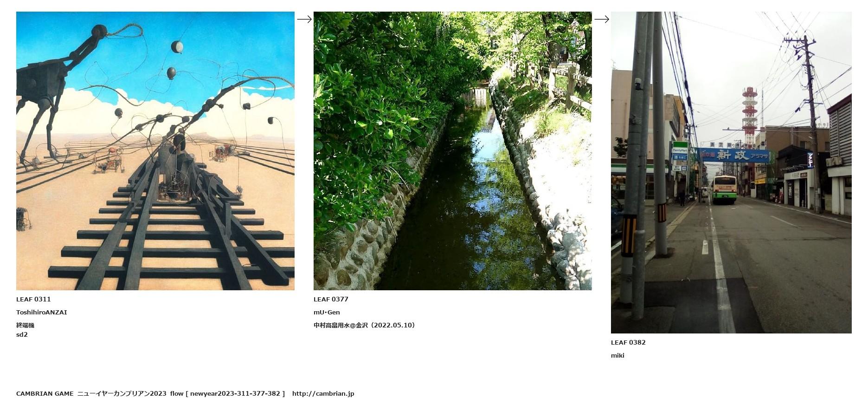Image resolution: width=868 pixels, height=405 pixels.
Task: Click the CAMBRIAN GAME footer title
Action: [x=45, y=393]
